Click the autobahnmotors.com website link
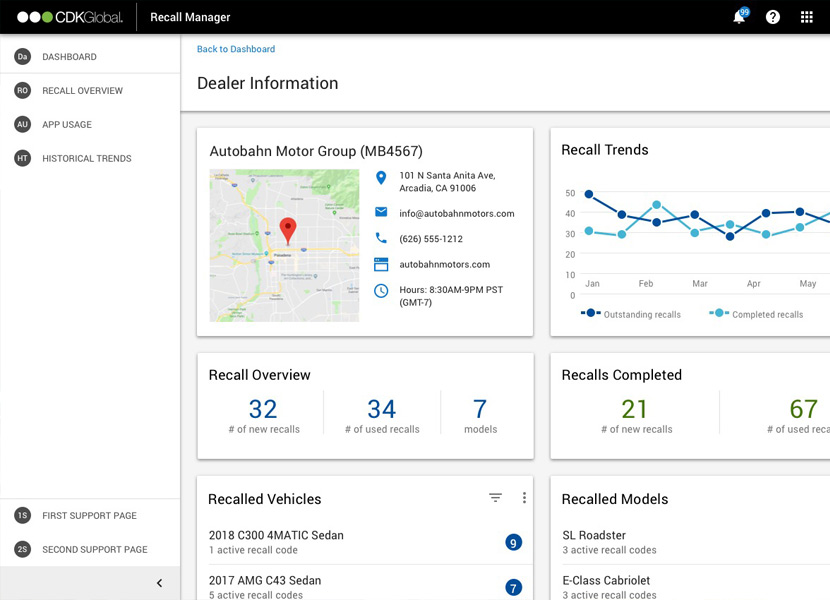The height and width of the screenshot is (600, 830). (x=445, y=264)
